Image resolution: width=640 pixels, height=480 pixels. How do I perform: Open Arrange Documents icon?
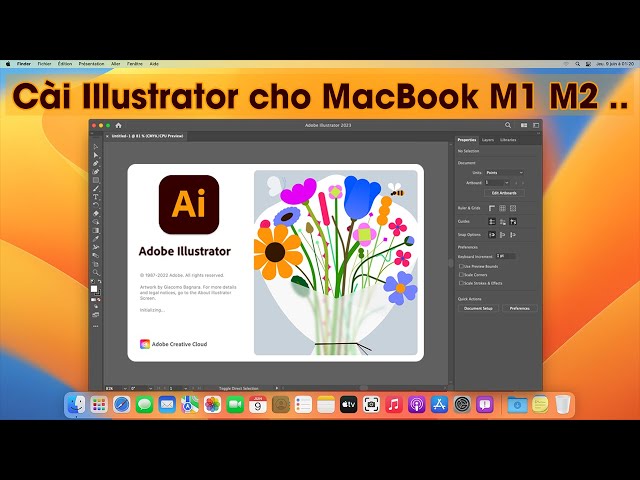click(x=524, y=125)
